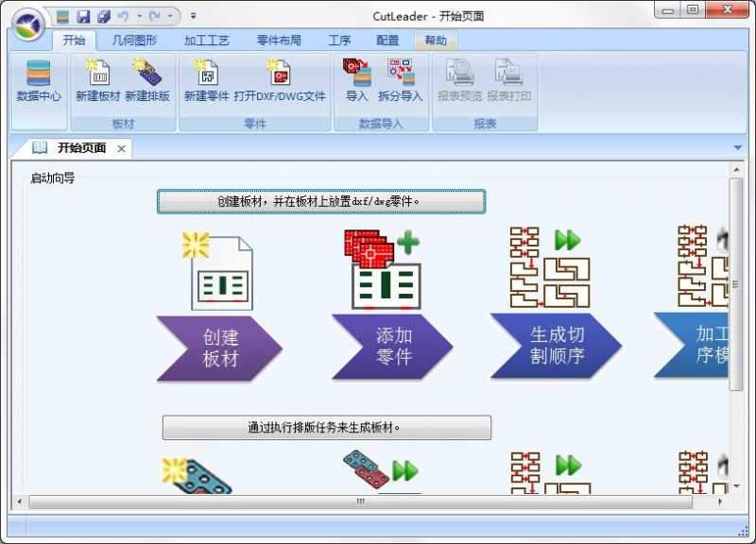Open the Undo history dropdown arrow
This screenshot has width=756, height=544.
[x=139, y=16]
